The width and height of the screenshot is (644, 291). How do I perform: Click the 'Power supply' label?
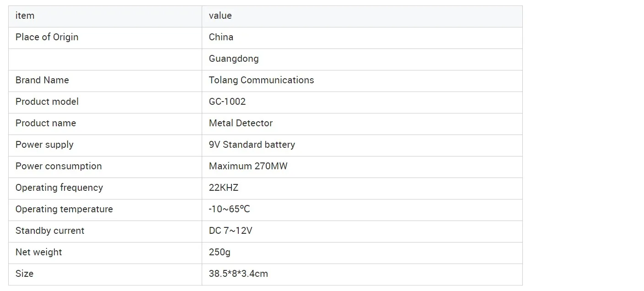(44, 145)
